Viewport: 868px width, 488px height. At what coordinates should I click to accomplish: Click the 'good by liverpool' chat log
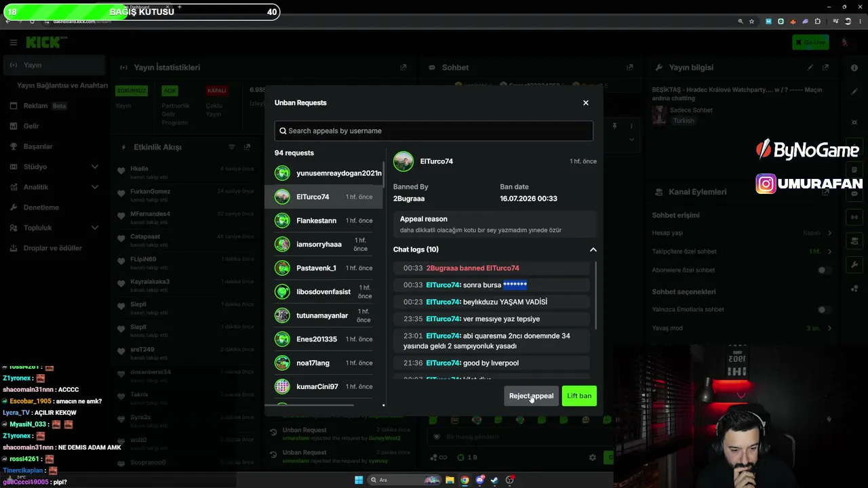tap(492, 363)
